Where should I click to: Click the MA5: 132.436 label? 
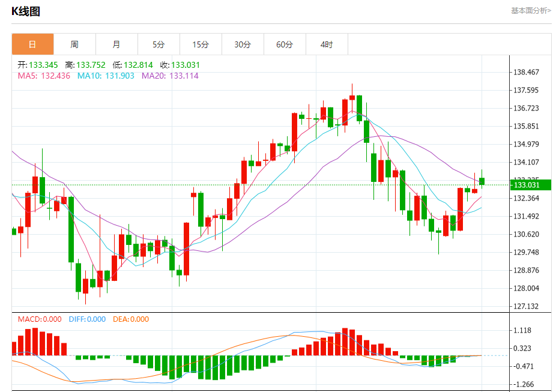[x=44, y=76]
